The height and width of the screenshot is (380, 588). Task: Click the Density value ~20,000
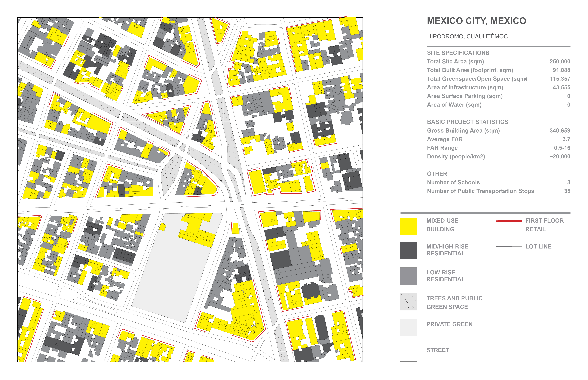point(560,156)
